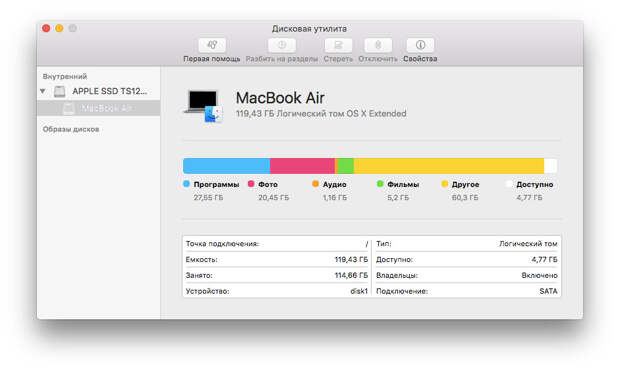620x372 pixels.
Task: Collapse the APPLE SSD disclosure triangle
Action: point(43,91)
